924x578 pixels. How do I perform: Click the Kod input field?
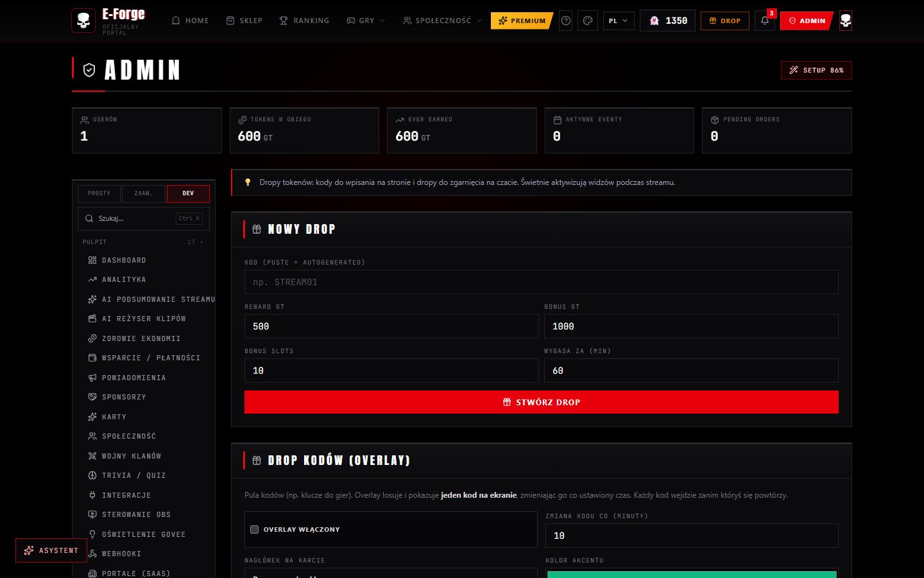click(541, 282)
